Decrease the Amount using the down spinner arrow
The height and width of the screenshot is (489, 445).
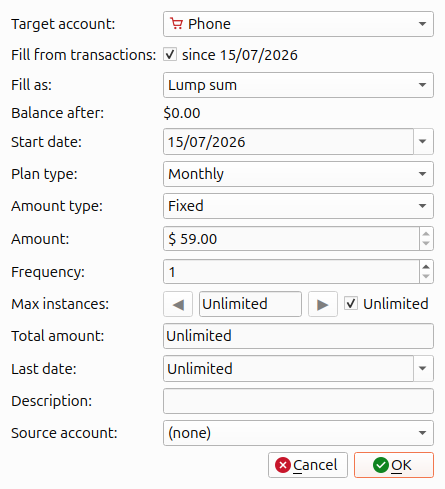pyautogui.click(x=426, y=244)
